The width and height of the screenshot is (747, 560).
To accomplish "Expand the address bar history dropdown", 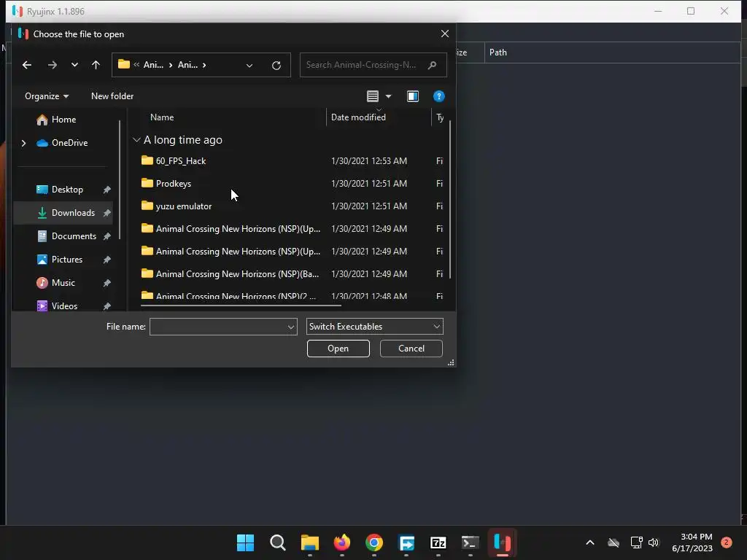I will click(x=249, y=65).
